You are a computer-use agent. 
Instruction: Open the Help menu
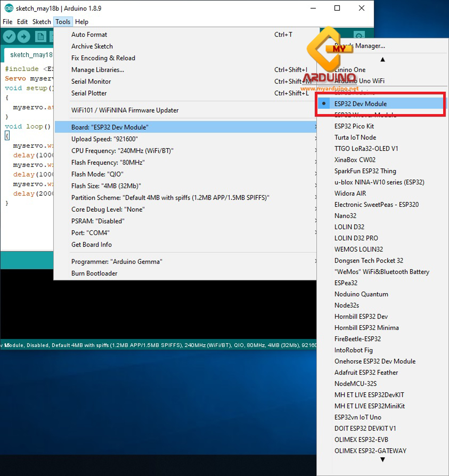81,22
